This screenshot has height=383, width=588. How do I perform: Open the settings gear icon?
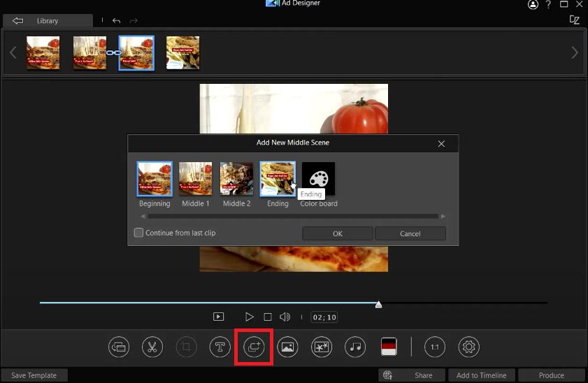pos(468,347)
